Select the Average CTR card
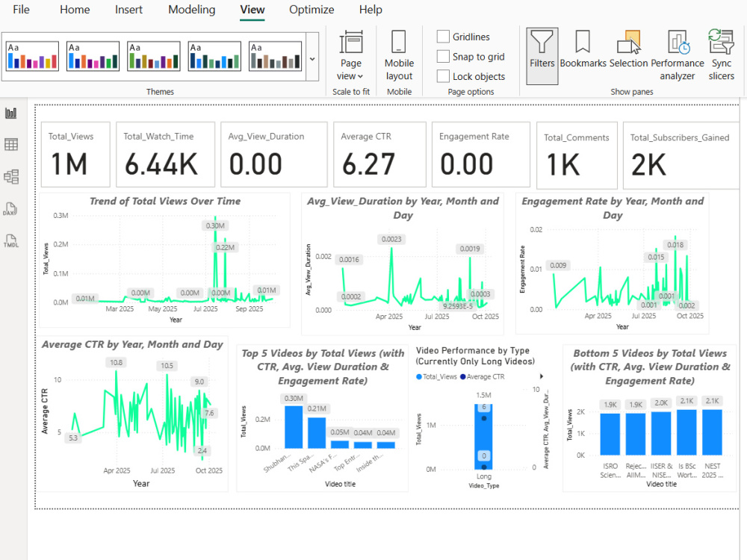Viewport: 747px width, 560px height. click(379, 155)
